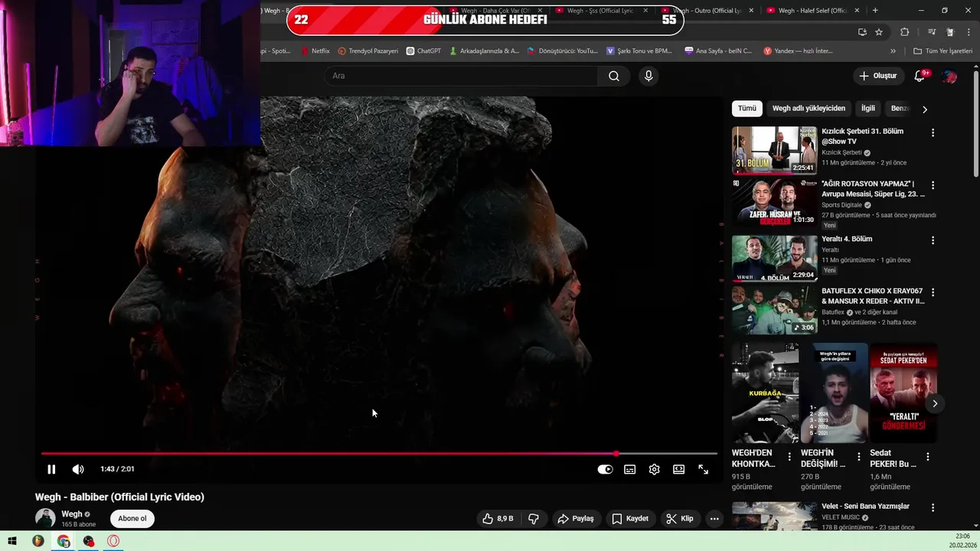Open the Windows Start menu
This screenshot has width=980, height=551.
coord(12,541)
